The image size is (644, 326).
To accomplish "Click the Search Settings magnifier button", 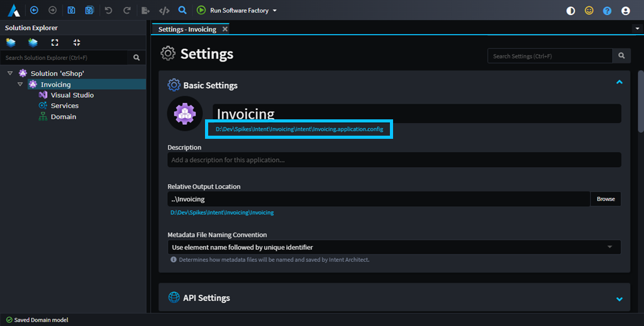I will point(621,56).
